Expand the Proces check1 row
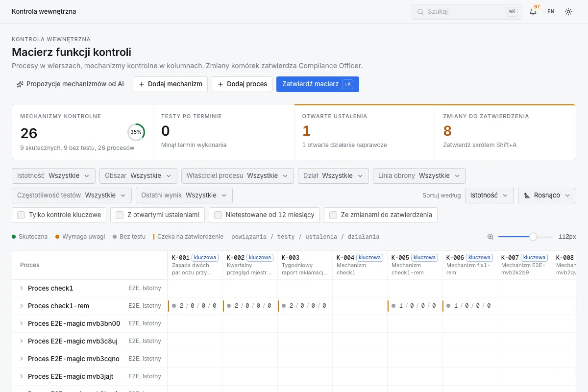 [x=22, y=289]
